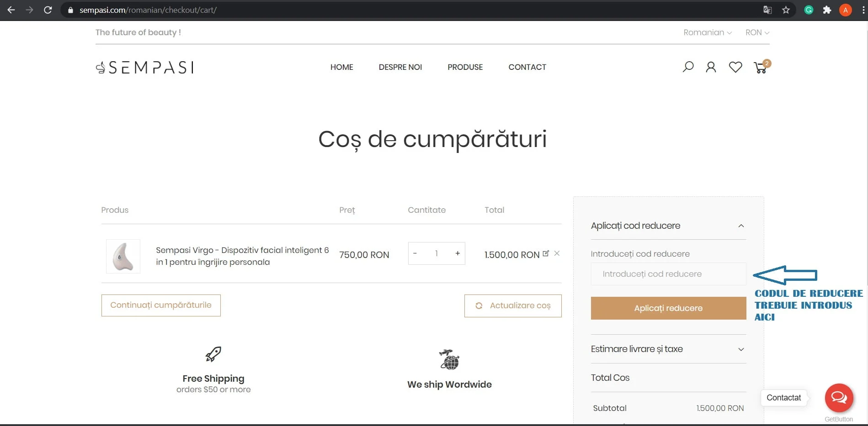Viewport: 868px width, 426px height.
Task: Click the Subtotal 1.500,00 RON amount
Action: pos(720,408)
